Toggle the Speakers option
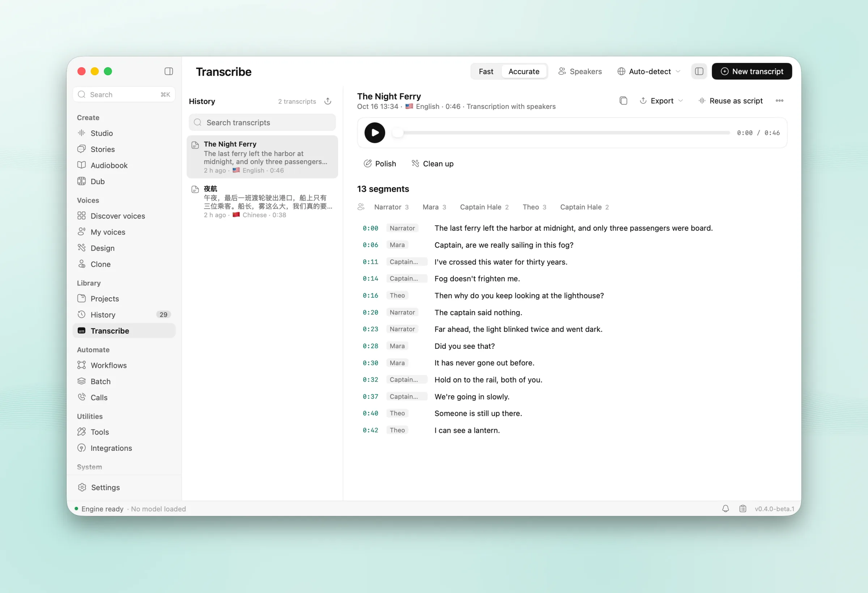The height and width of the screenshot is (593, 868). tap(580, 71)
